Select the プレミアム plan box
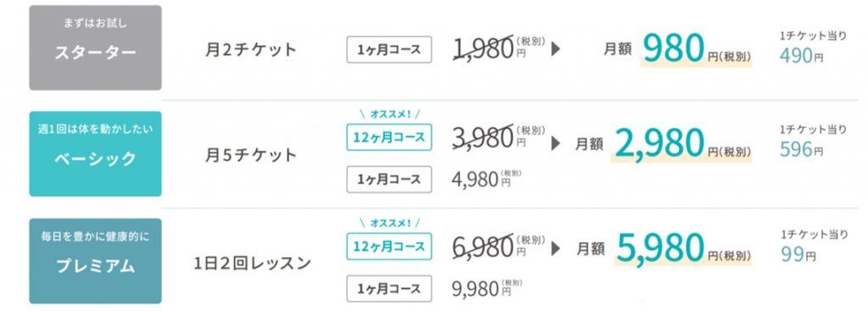Screen dimensions: 868x311 point(95,261)
